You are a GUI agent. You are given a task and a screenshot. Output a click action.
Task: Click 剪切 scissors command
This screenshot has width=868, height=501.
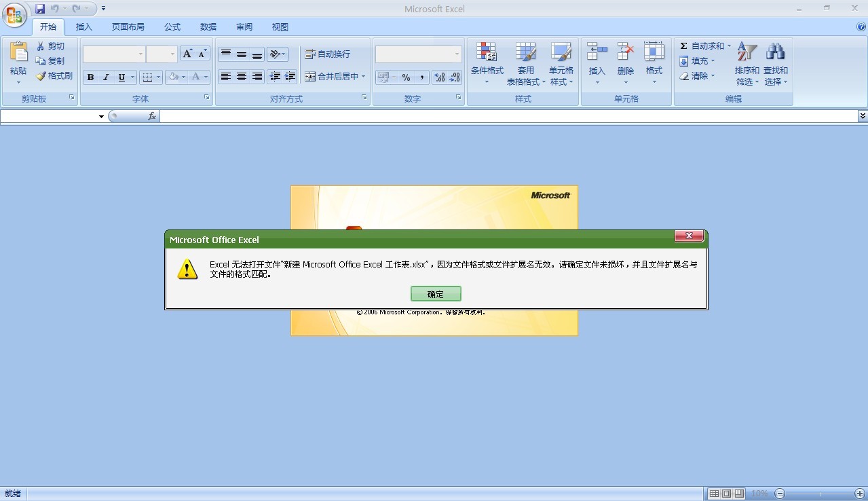tap(50, 46)
